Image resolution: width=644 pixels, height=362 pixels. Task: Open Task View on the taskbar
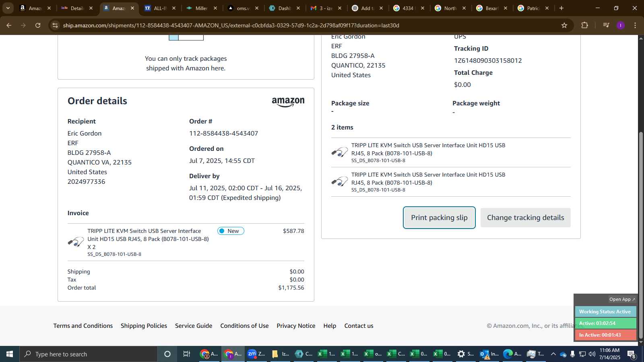[x=186, y=354]
